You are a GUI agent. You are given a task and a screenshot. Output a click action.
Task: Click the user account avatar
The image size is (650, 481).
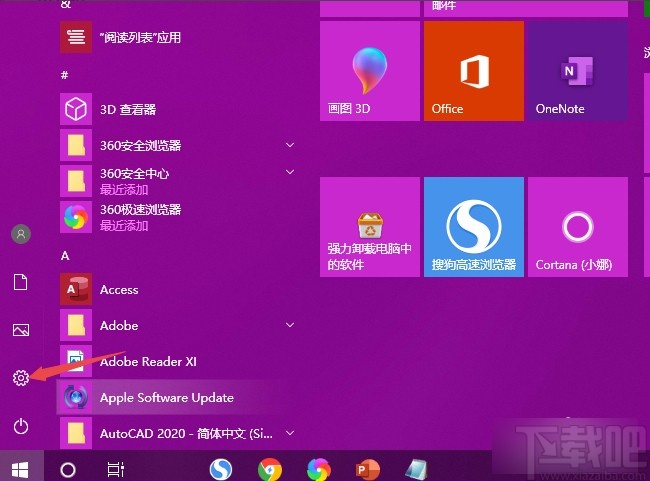click(x=20, y=234)
